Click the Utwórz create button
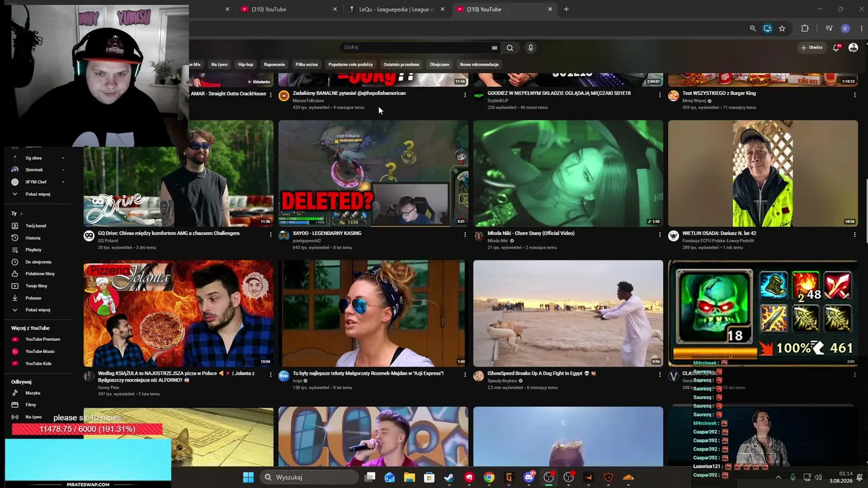The image size is (868, 488). coord(812,47)
